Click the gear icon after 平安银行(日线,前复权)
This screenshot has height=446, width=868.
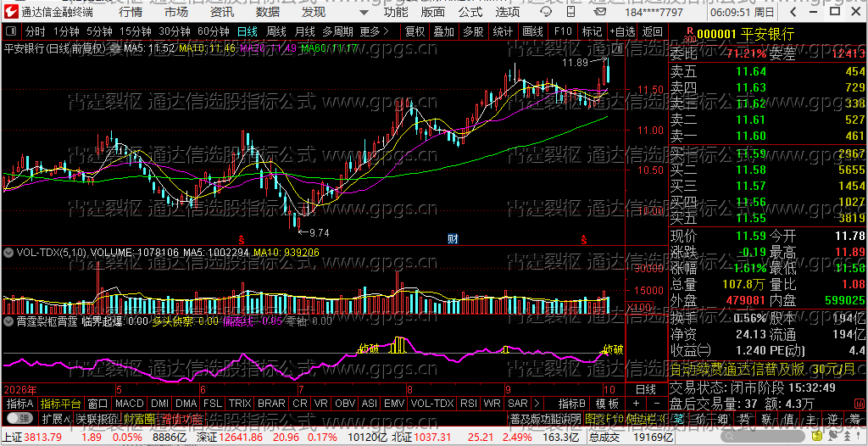pyautogui.click(x=115, y=49)
